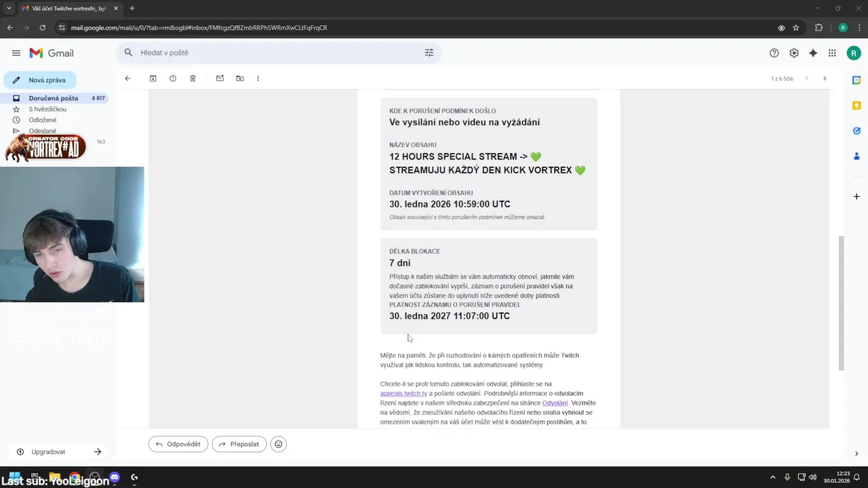Open Google Keep side panel

[x=856, y=105]
